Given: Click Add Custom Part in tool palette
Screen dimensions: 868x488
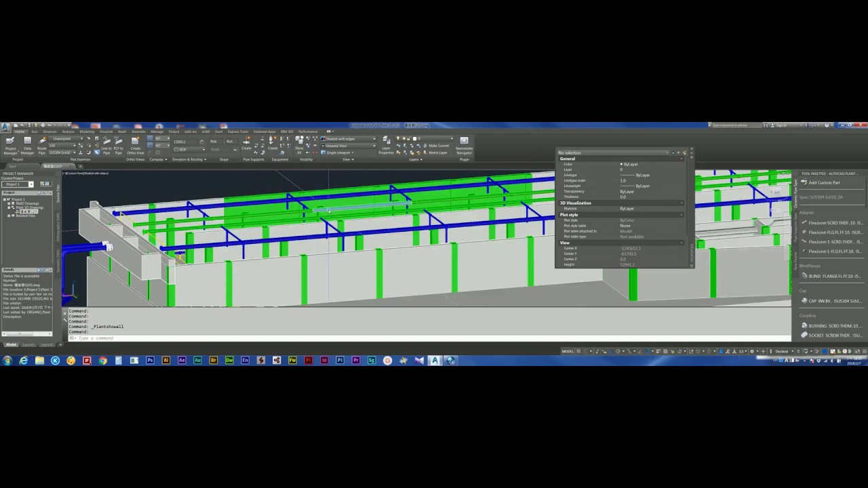Looking at the screenshot, I should [x=821, y=182].
